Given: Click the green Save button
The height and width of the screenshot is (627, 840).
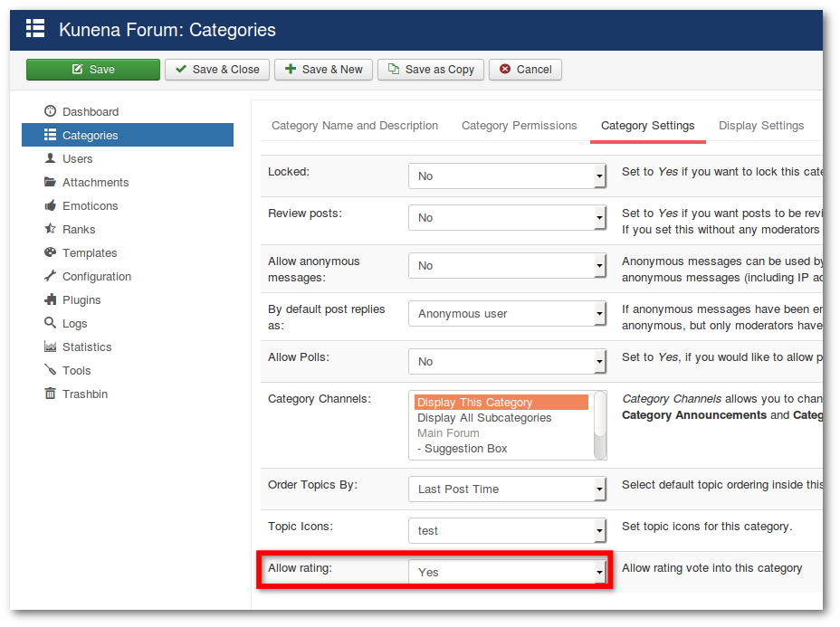Looking at the screenshot, I should pyautogui.click(x=93, y=70).
